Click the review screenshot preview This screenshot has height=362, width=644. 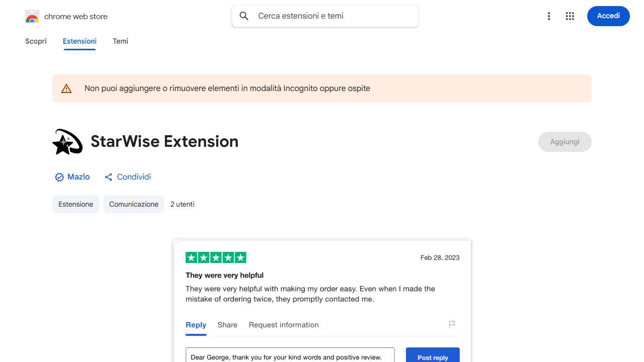(x=322, y=301)
